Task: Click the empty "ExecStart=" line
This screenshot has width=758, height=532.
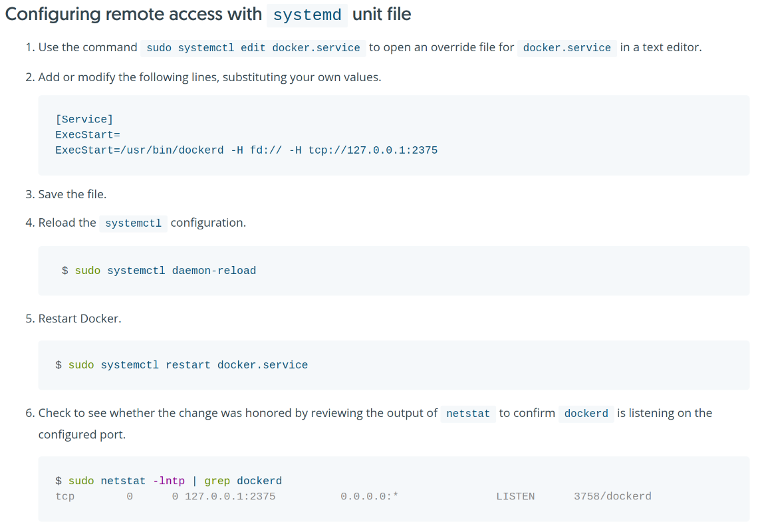Action: click(x=87, y=134)
